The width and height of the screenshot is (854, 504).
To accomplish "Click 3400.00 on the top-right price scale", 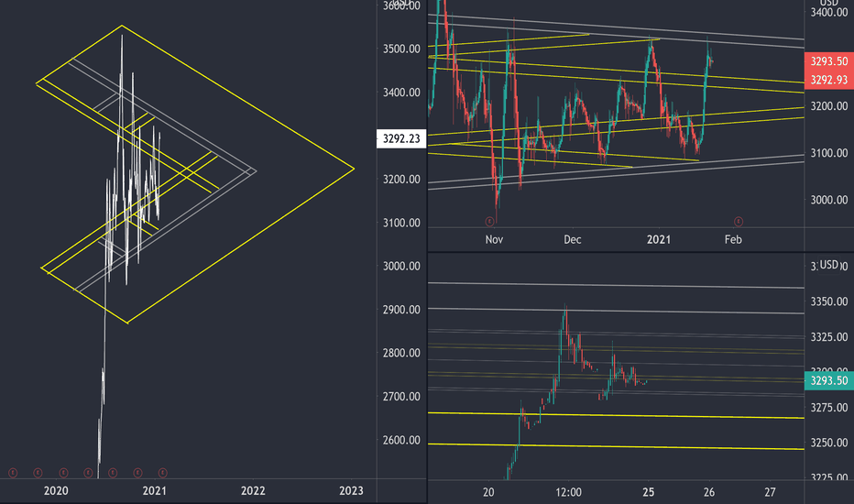I will click(x=829, y=13).
